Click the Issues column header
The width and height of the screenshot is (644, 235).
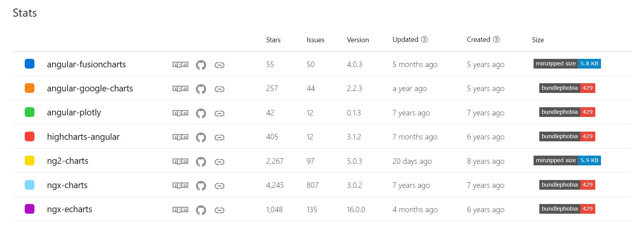click(x=315, y=40)
